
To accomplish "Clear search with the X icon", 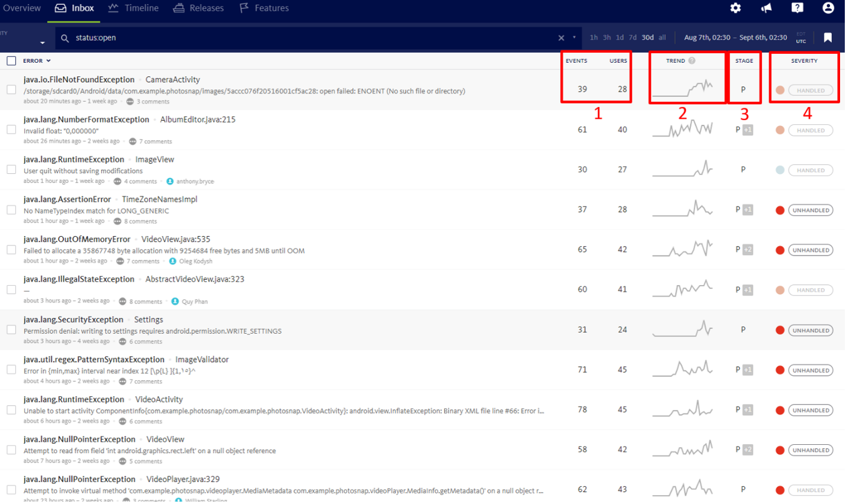I will [561, 38].
